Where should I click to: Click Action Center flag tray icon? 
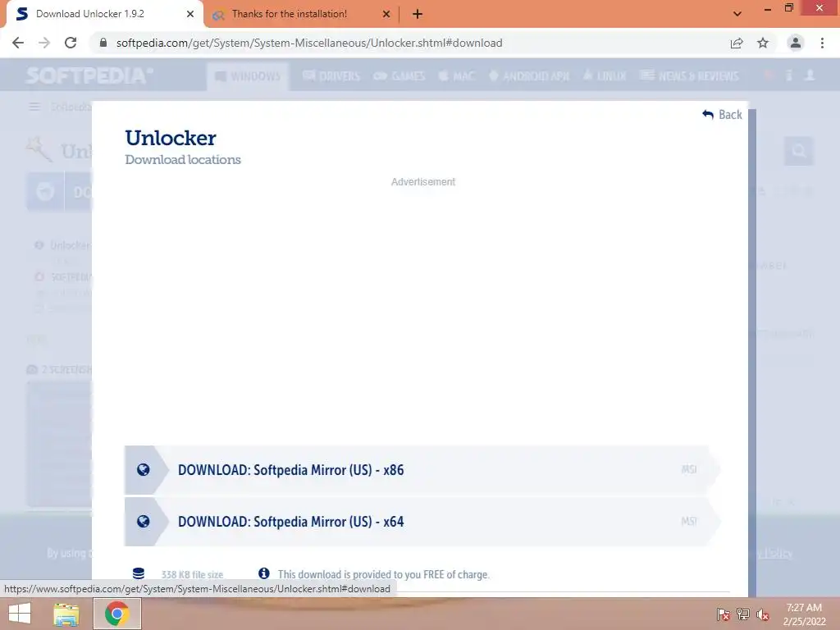pyautogui.click(x=723, y=614)
